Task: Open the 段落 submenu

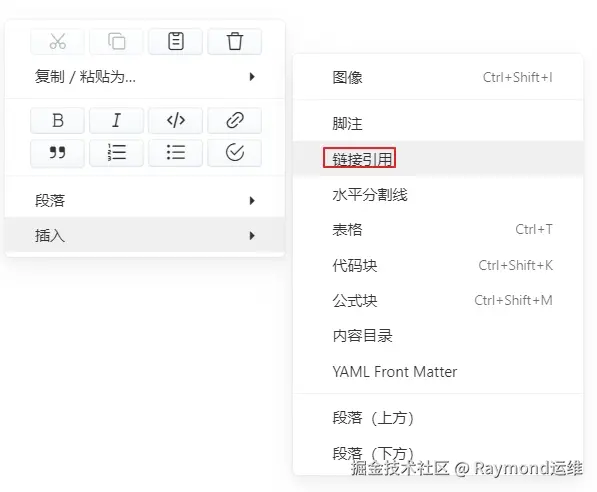Action: 145,200
